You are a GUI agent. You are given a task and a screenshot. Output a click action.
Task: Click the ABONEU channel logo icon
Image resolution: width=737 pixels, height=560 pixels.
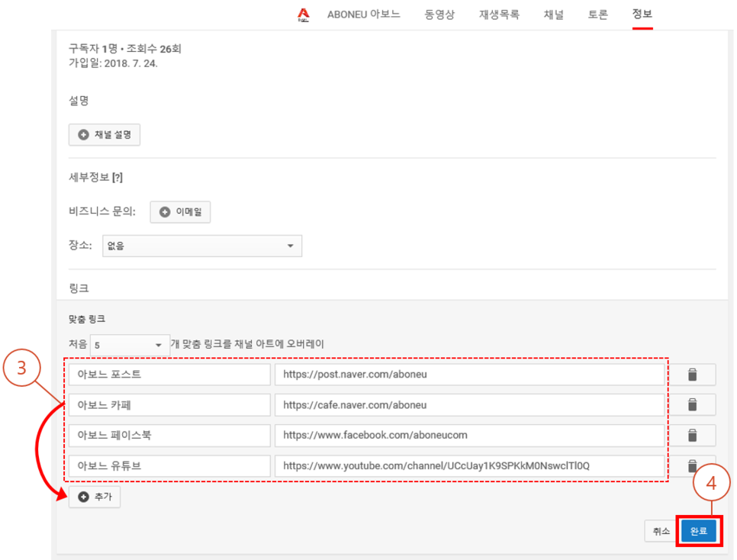(304, 15)
